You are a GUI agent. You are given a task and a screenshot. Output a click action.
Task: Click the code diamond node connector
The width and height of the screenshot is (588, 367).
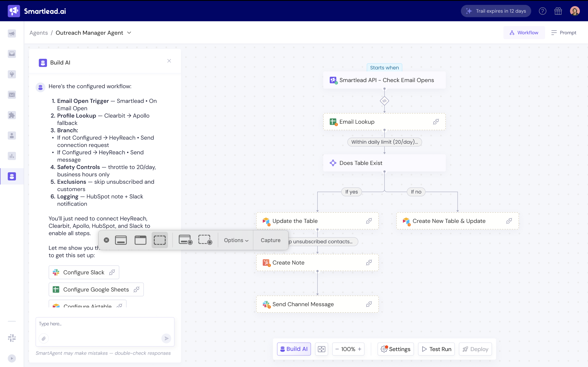point(385,101)
